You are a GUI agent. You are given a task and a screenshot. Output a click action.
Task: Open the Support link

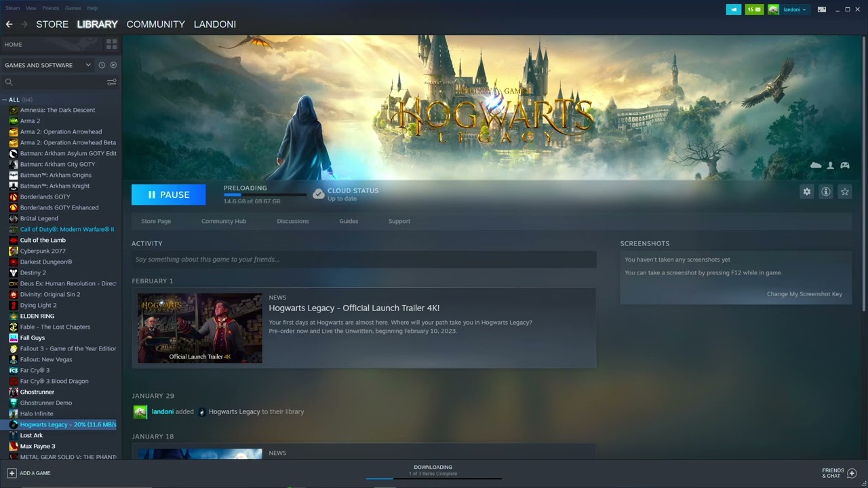(x=399, y=221)
